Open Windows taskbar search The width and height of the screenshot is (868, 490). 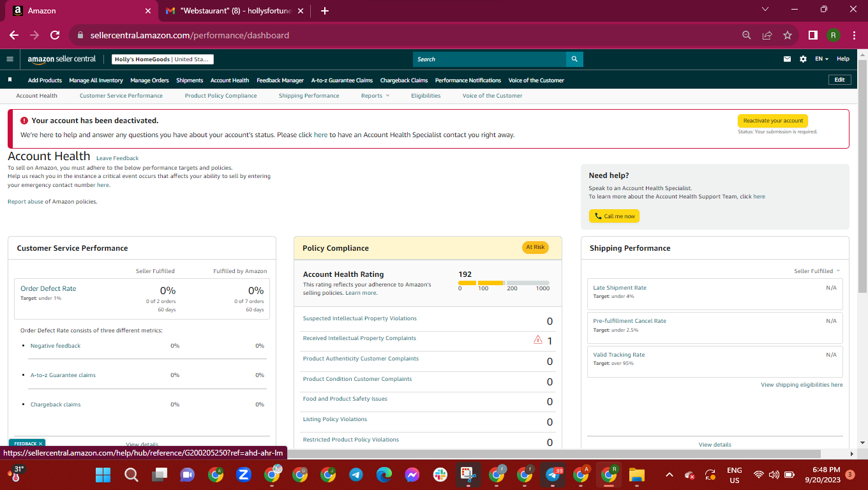tap(131, 475)
